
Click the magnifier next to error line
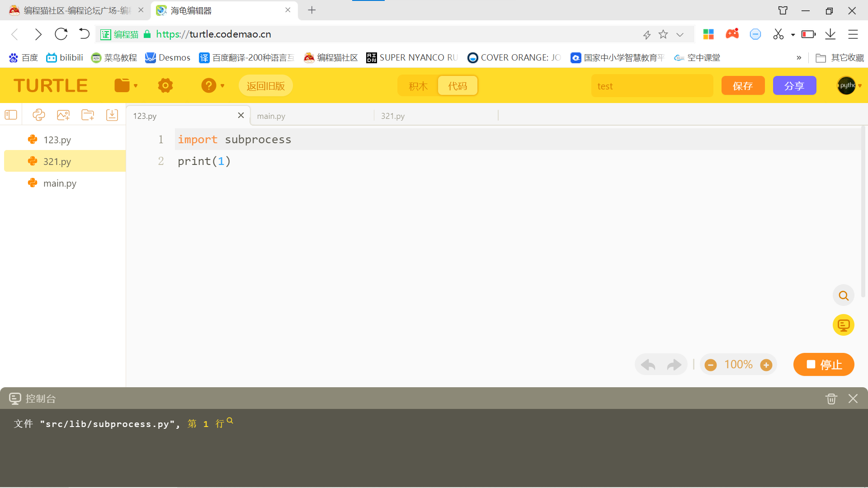tap(230, 421)
